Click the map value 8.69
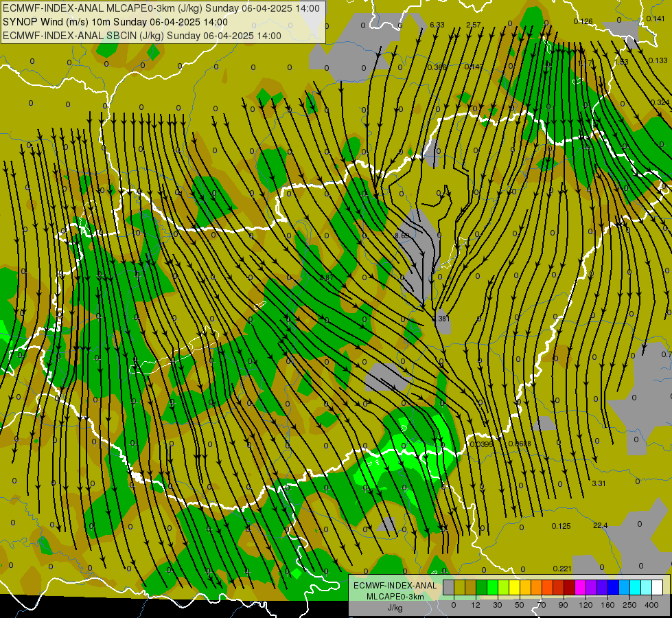 [x=402, y=236]
